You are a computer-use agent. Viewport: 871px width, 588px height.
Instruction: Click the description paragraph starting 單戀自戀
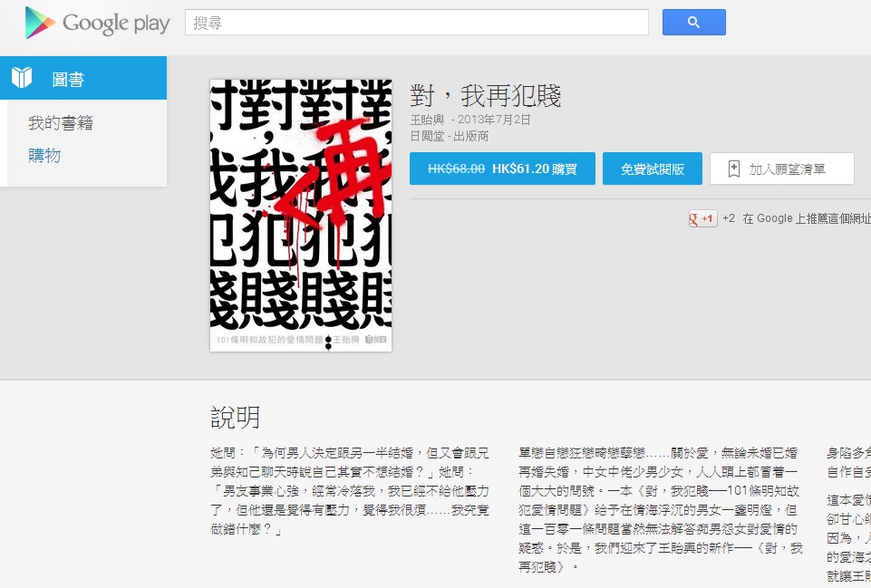(x=660, y=508)
